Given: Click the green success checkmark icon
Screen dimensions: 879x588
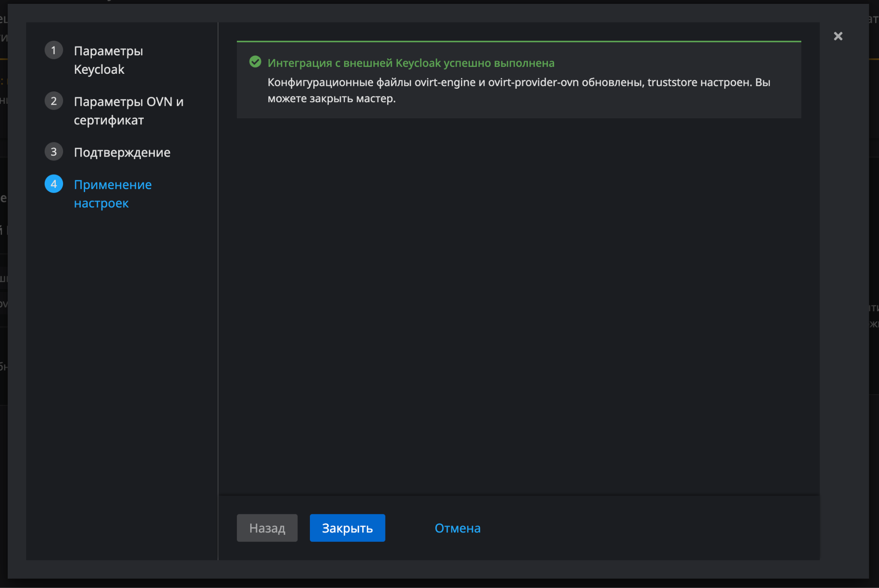Looking at the screenshot, I should (255, 62).
